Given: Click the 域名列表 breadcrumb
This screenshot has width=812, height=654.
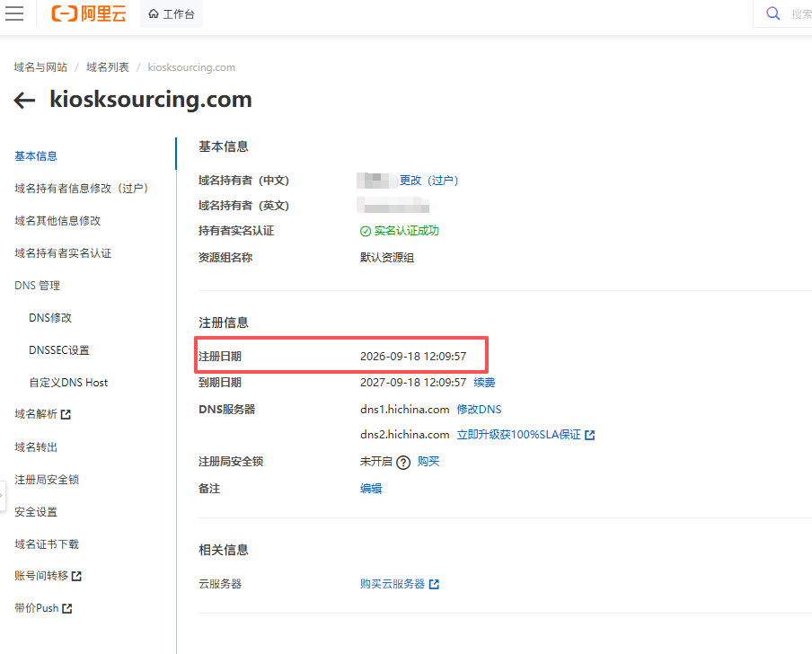Looking at the screenshot, I should (x=107, y=66).
